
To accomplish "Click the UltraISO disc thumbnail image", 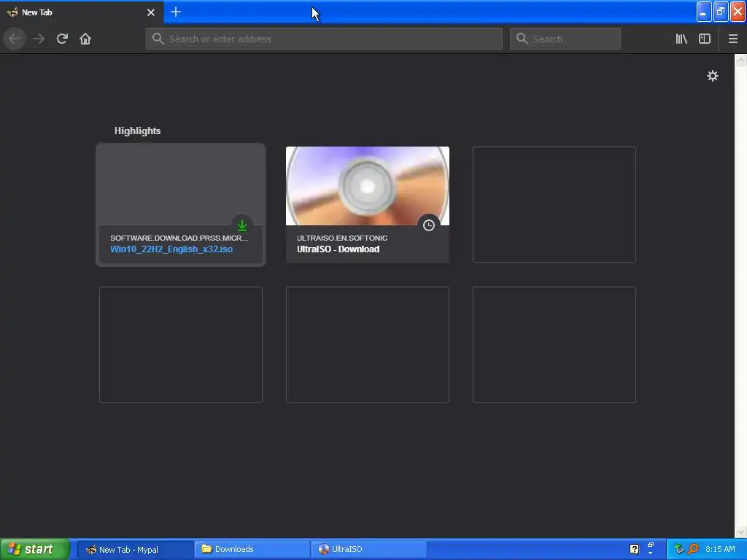I will 368,186.
